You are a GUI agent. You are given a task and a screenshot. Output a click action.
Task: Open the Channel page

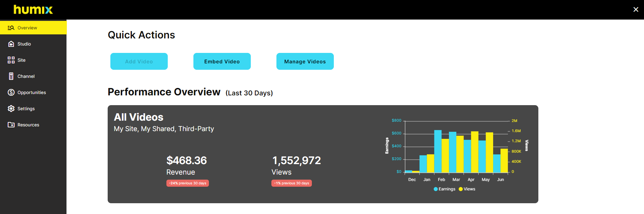26,76
